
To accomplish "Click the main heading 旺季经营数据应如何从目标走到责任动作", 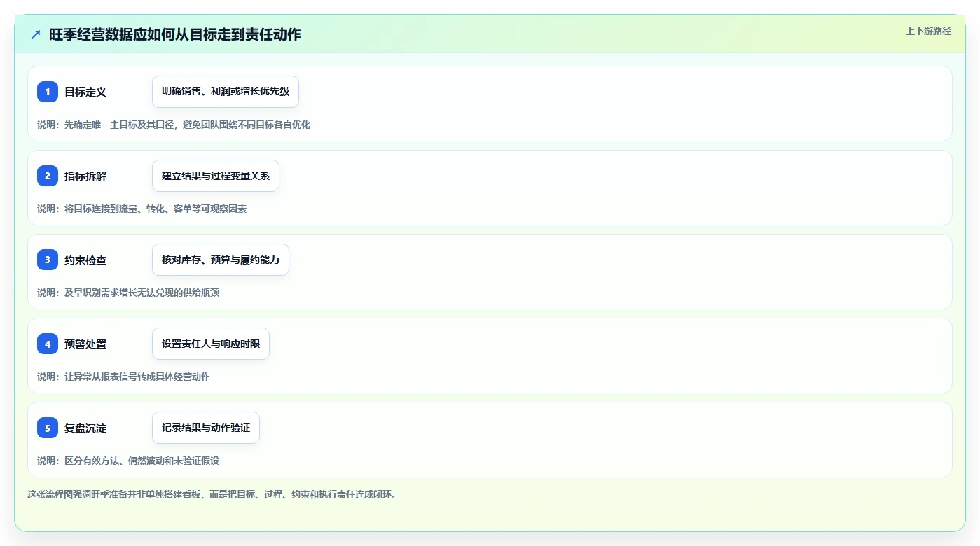I will tap(175, 34).
